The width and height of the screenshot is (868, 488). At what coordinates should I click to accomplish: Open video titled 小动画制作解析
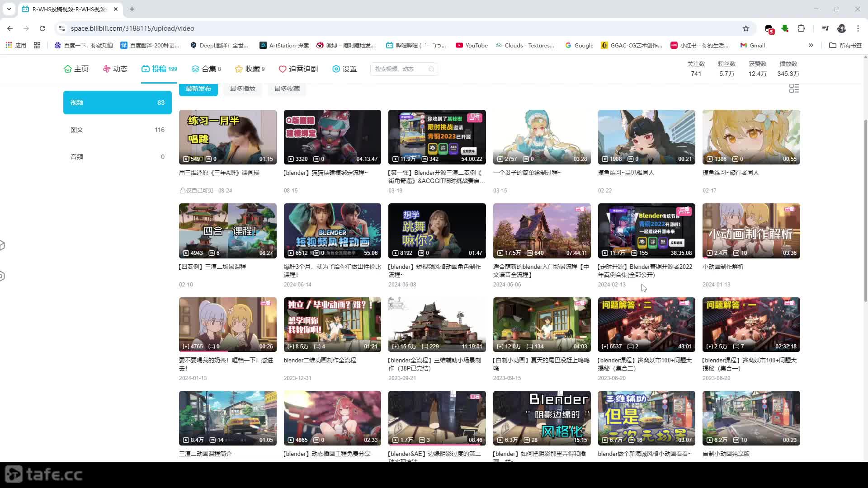coord(723,267)
